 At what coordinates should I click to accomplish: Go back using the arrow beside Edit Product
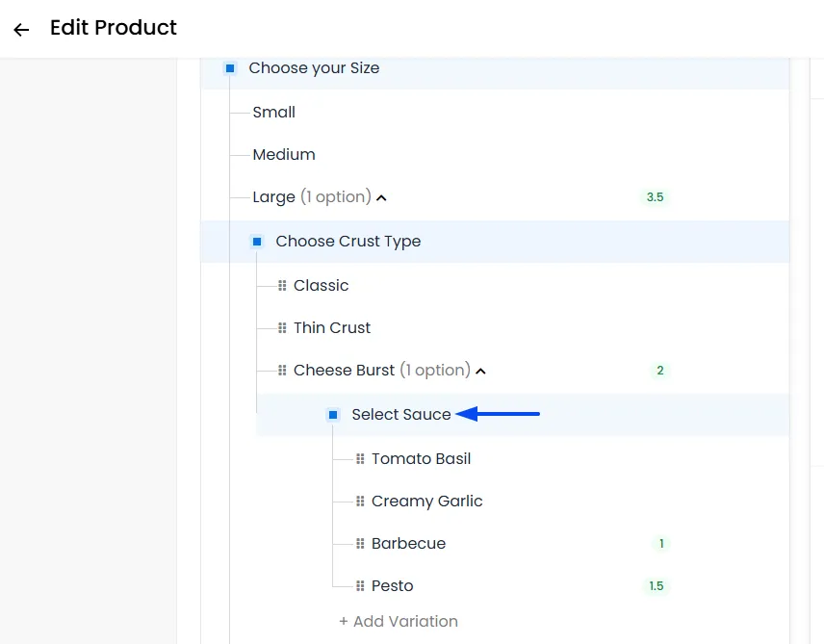tap(21, 30)
